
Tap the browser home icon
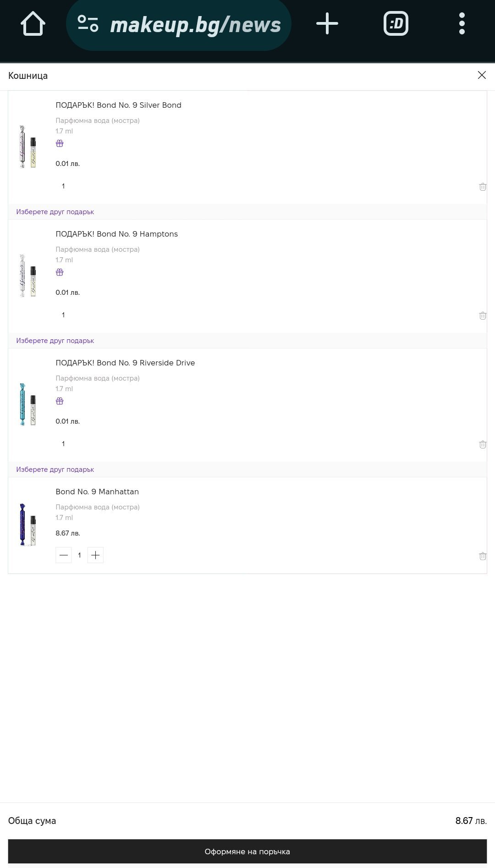33,24
